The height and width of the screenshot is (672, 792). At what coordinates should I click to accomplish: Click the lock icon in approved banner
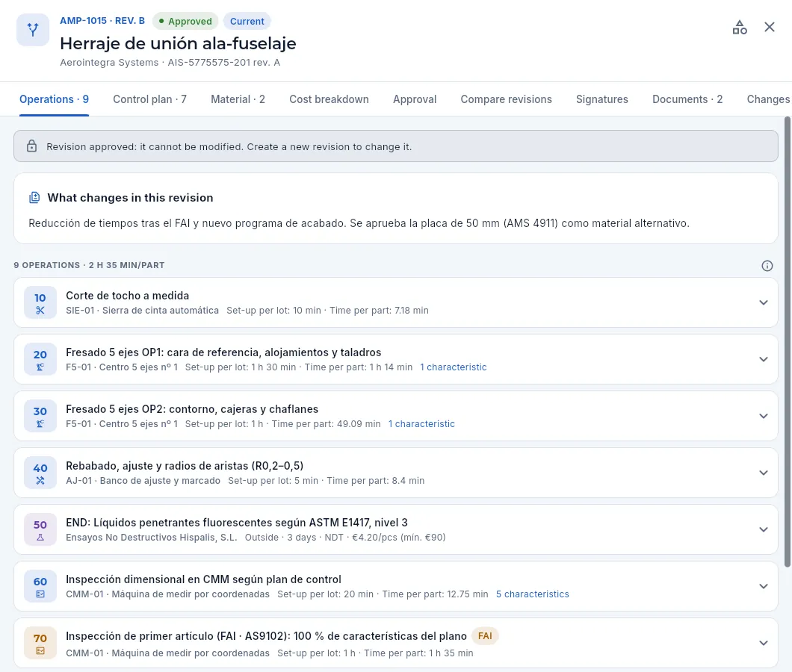coord(32,146)
